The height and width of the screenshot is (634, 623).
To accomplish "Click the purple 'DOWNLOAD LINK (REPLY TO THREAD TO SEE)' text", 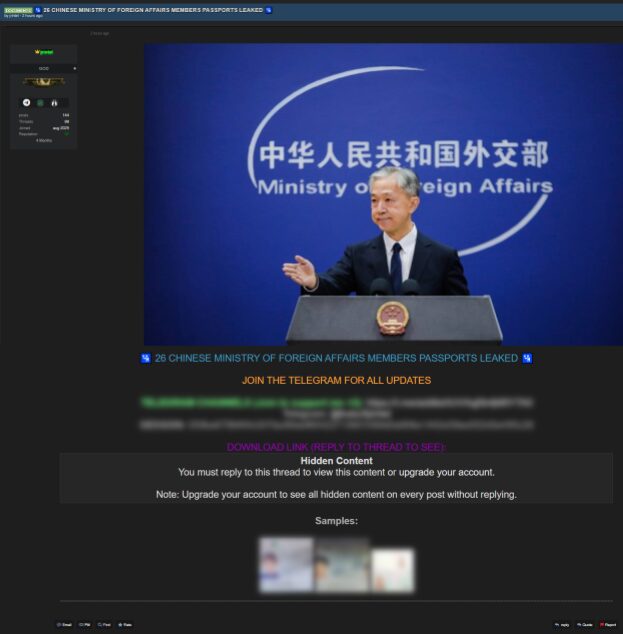I will (x=336, y=447).
